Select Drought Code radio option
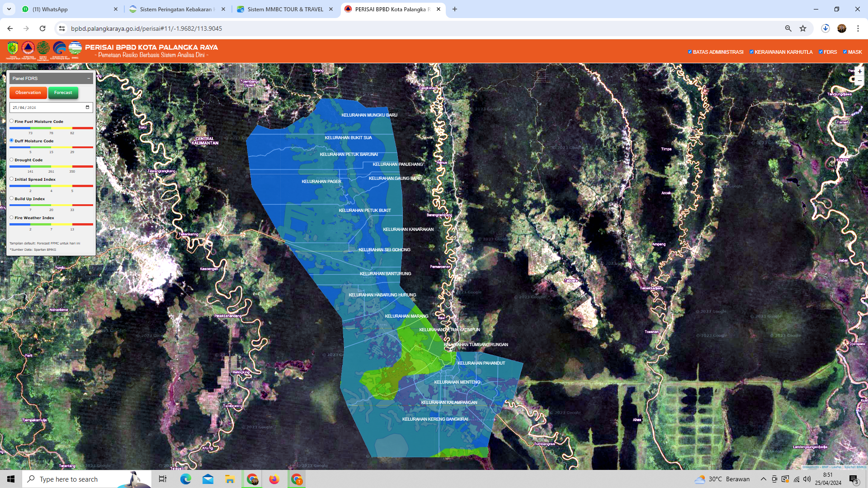 pos(12,160)
